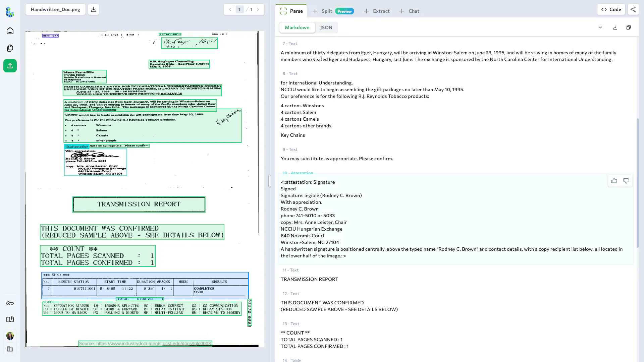Screen dimensions: 644x362
Task: Click the SEND table region in document
Action: coord(145,286)
